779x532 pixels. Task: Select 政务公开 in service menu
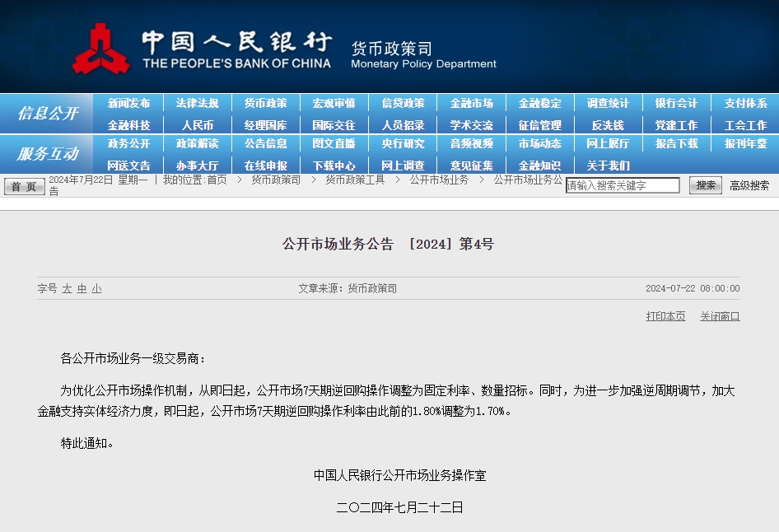(x=128, y=143)
